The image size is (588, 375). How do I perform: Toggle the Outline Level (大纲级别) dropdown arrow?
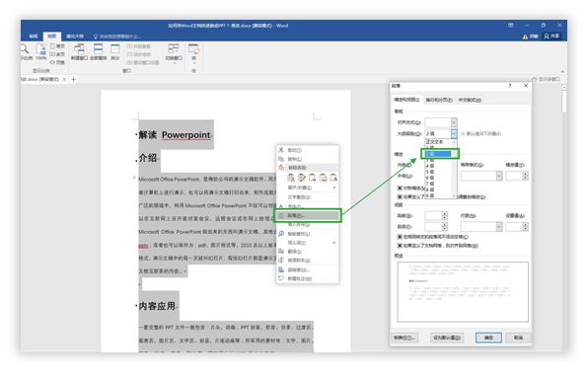click(x=454, y=133)
